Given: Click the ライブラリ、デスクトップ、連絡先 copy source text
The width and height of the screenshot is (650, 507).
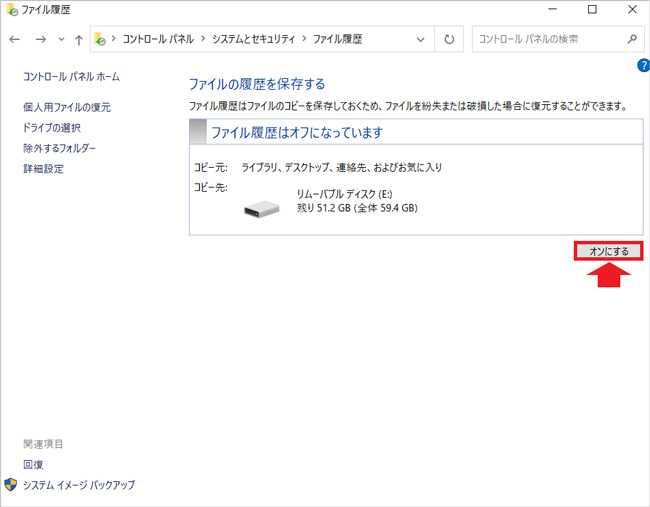Looking at the screenshot, I should pyautogui.click(x=342, y=167).
